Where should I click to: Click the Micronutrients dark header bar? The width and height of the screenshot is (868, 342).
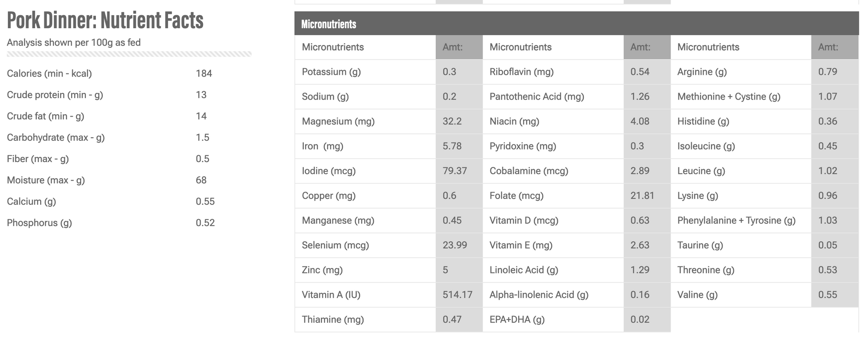[x=576, y=23]
